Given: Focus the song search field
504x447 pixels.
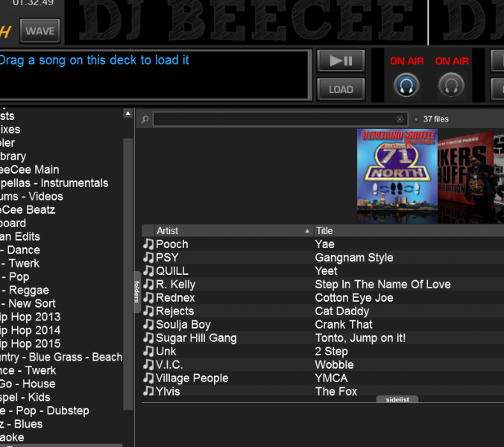Looking at the screenshot, I should tap(280, 119).
